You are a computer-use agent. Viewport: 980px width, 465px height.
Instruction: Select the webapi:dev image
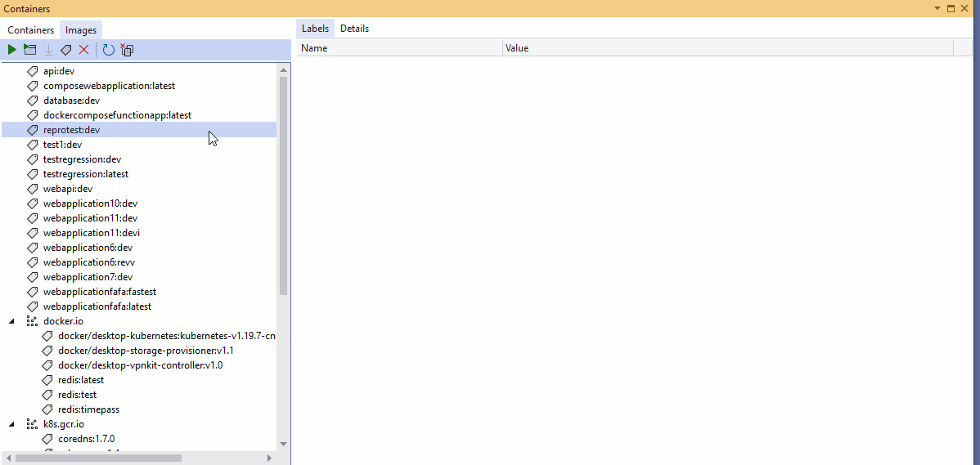(x=68, y=189)
